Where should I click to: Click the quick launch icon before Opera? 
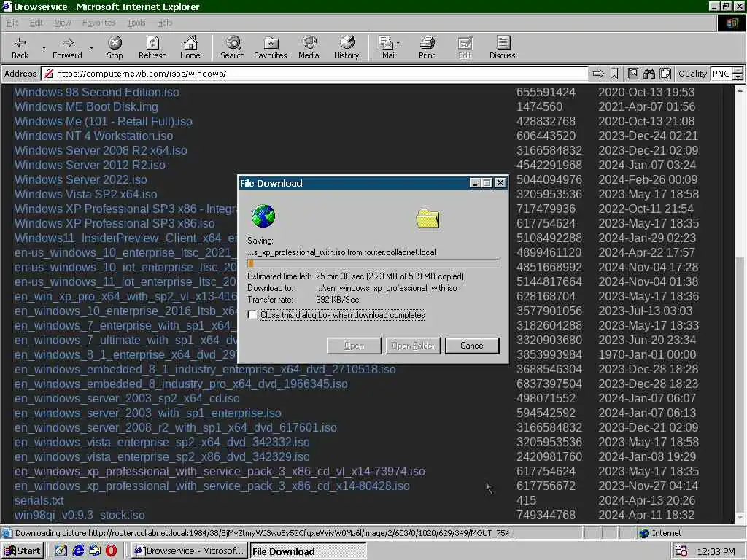pyautogui.click(x=95, y=551)
